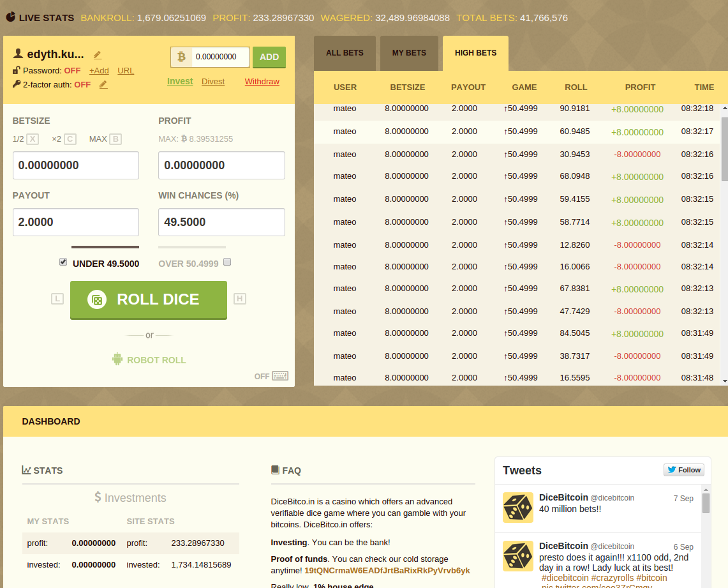Click the chart icon next to STATS

pyautogui.click(x=26, y=470)
